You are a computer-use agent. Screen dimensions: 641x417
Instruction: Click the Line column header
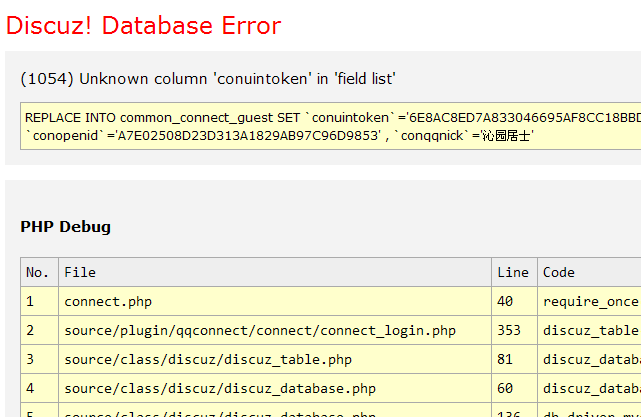pyautogui.click(x=513, y=272)
